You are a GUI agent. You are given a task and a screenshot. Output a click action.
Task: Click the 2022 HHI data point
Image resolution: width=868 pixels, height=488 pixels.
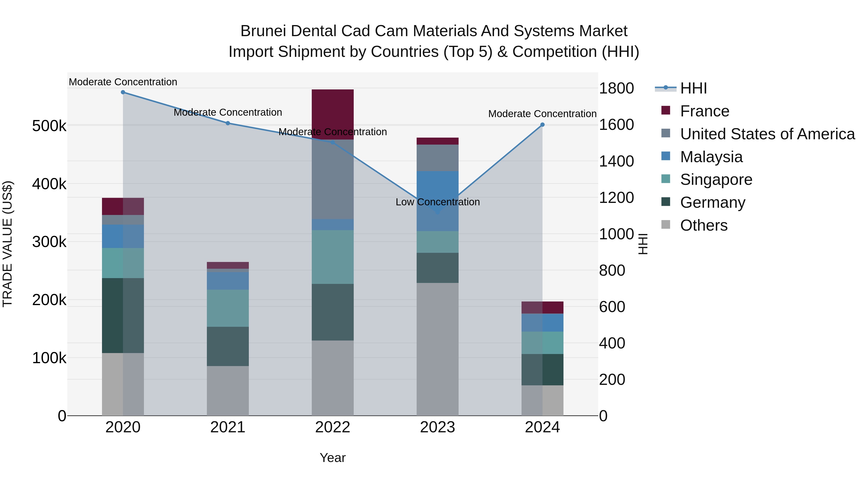332,142
